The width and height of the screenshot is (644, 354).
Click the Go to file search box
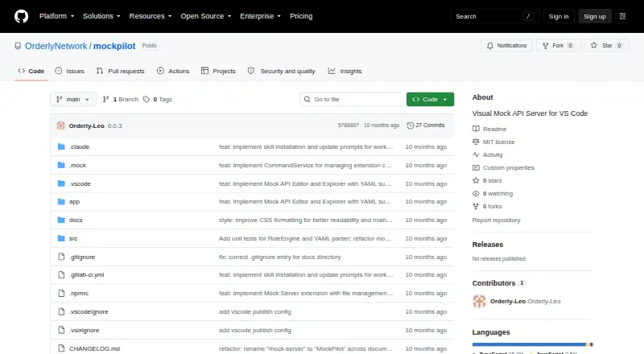click(x=352, y=100)
